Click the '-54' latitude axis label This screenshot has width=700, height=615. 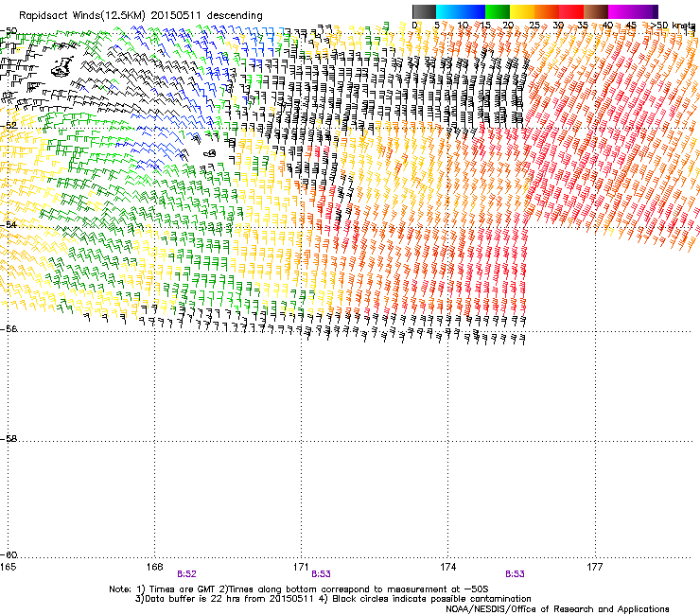pyautogui.click(x=9, y=224)
